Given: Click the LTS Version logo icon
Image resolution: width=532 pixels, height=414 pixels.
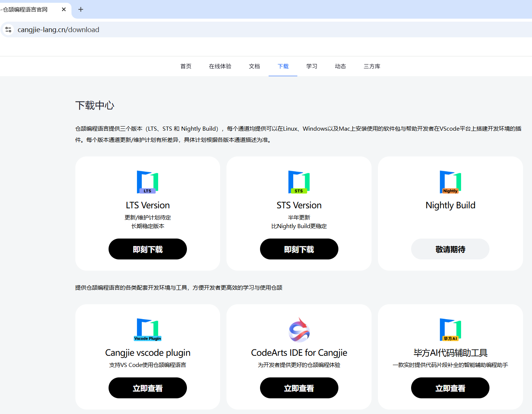Looking at the screenshot, I should coord(148,182).
